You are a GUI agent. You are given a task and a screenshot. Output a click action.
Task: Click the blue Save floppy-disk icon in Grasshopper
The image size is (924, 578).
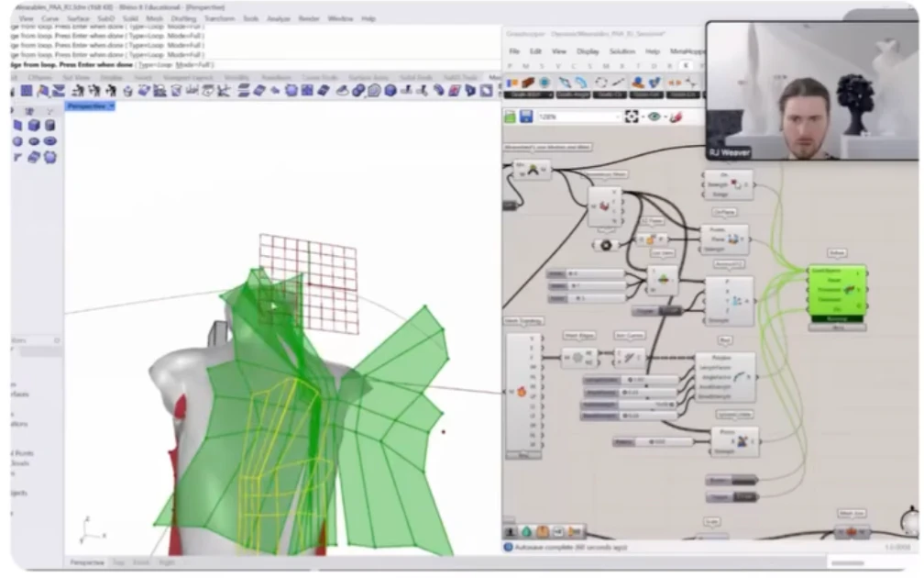(526, 117)
